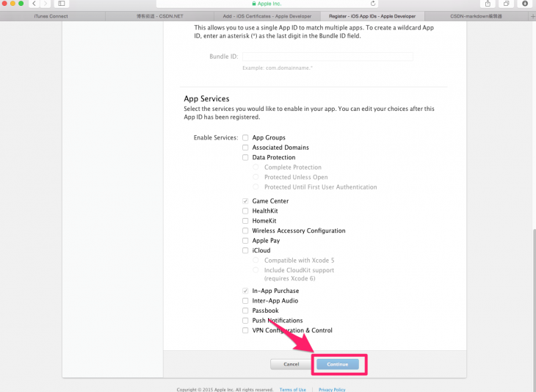Select Compatible with Xcode 5 radio

[256, 260]
